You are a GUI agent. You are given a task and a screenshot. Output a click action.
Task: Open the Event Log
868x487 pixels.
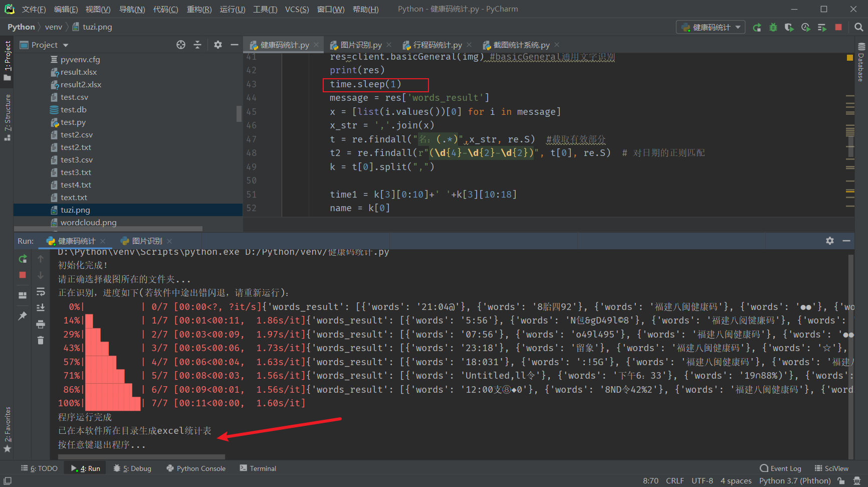point(780,468)
